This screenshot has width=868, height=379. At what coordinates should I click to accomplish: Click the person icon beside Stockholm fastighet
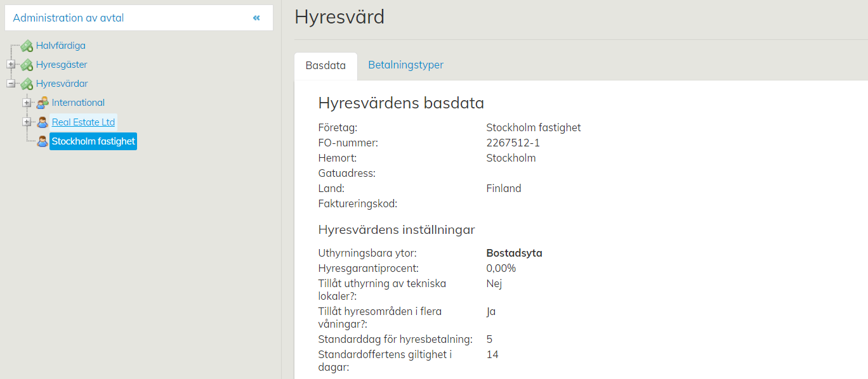[x=43, y=141]
